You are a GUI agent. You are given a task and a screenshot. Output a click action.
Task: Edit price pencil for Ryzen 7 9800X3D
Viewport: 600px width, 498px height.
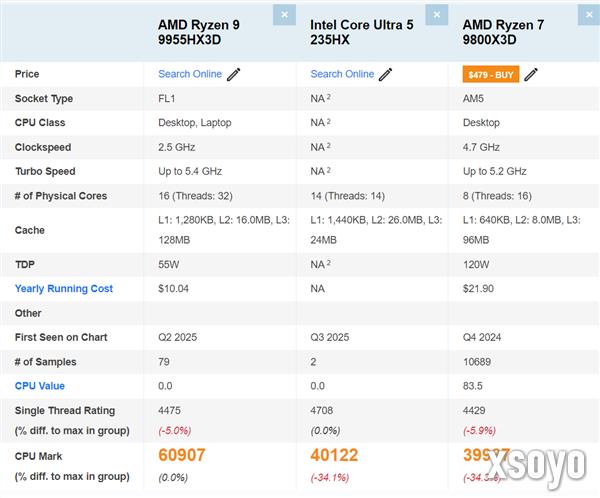point(531,74)
